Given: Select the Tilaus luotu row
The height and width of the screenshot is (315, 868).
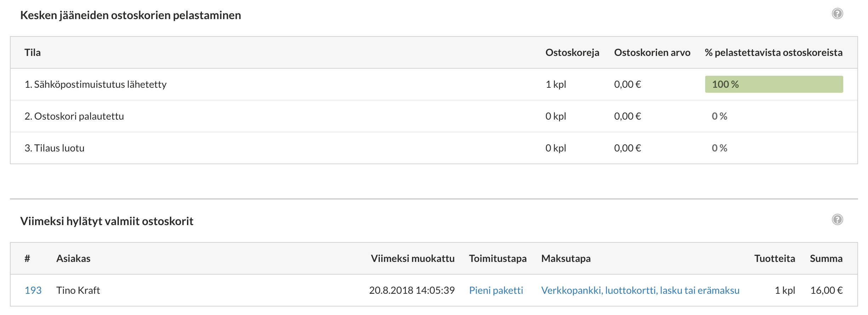Looking at the screenshot, I should [x=434, y=148].
